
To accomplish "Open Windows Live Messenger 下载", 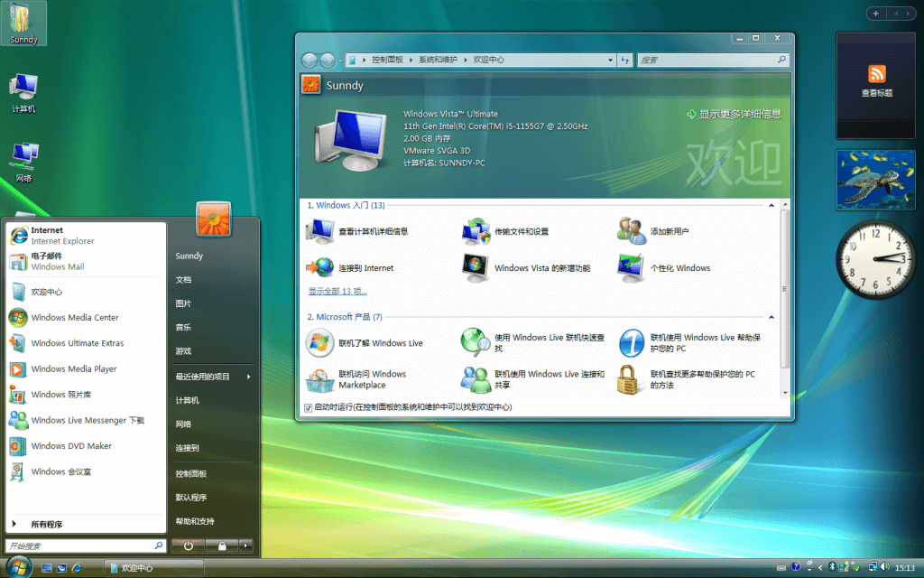I will click(x=86, y=420).
